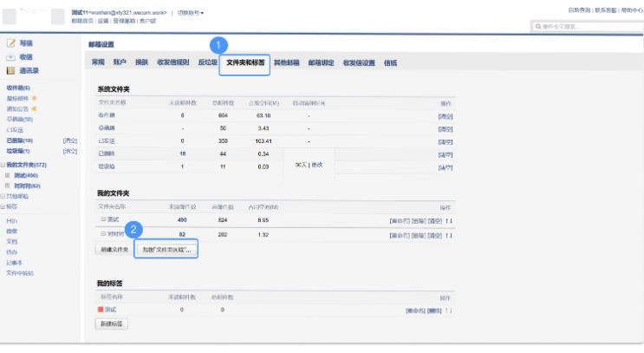Click the 收信 receive mail icon
Viewport: 644px width, 353px height.
pos(10,56)
